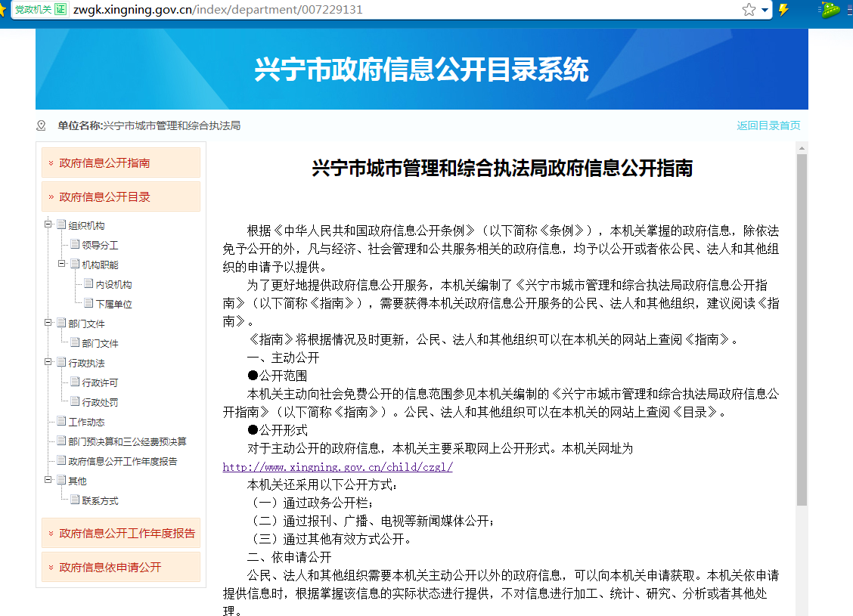853x616 pixels.
Task: Click the document icon beside 机构职能
Action: (x=75, y=264)
